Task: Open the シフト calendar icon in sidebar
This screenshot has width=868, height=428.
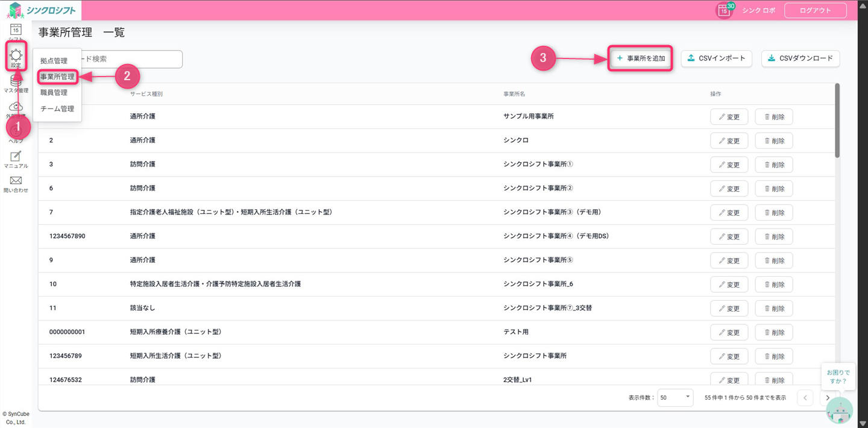Action: [x=16, y=30]
